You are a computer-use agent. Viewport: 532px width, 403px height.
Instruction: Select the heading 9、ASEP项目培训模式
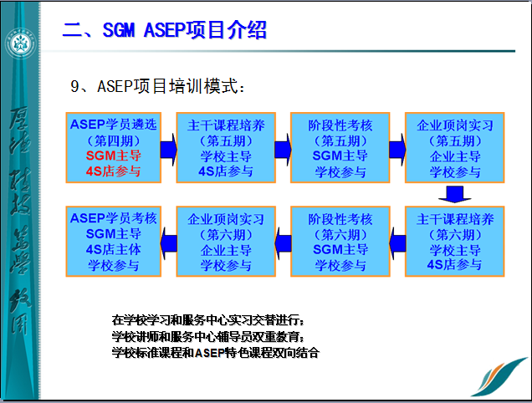pos(158,86)
